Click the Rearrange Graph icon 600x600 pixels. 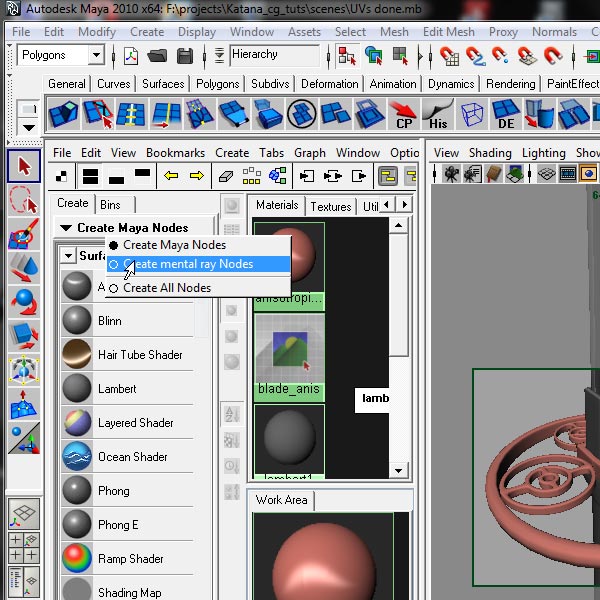click(251, 176)
